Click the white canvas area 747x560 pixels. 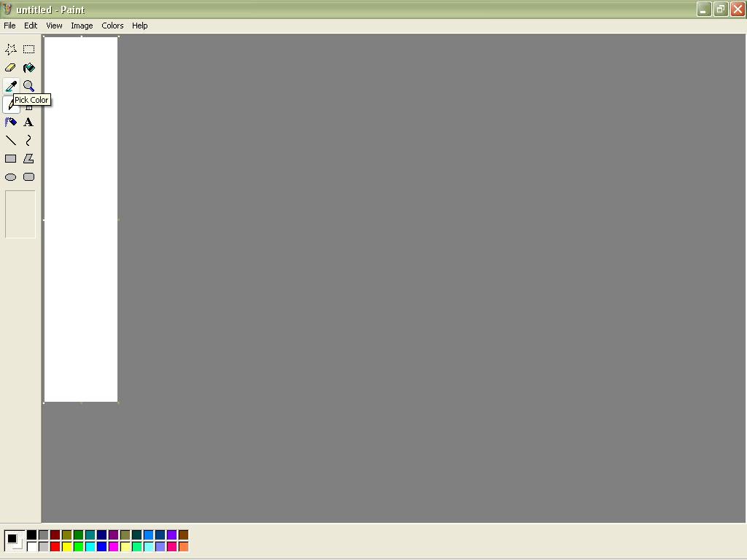point(80,219)
